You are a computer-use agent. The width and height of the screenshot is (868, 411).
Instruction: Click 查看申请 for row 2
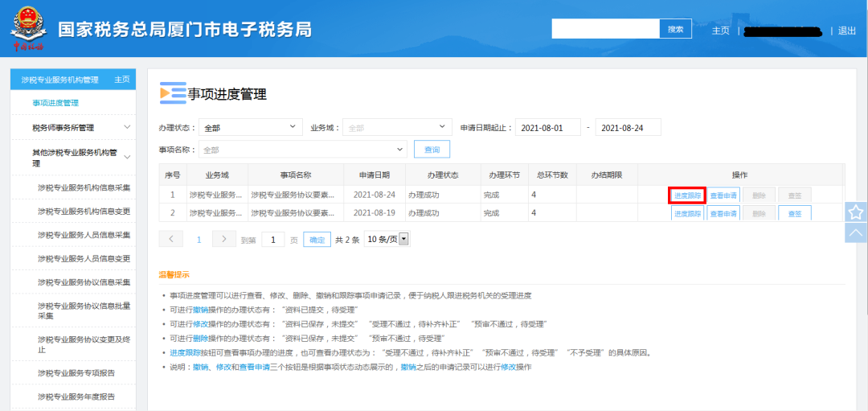(x=723, y=213)
